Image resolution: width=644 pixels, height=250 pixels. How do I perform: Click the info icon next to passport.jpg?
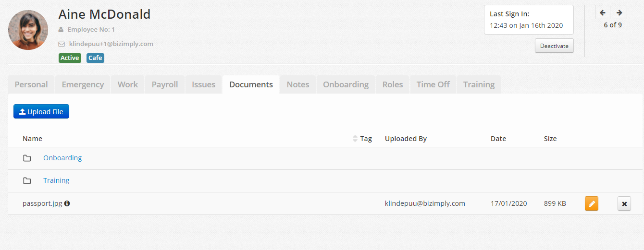point(67,203)
